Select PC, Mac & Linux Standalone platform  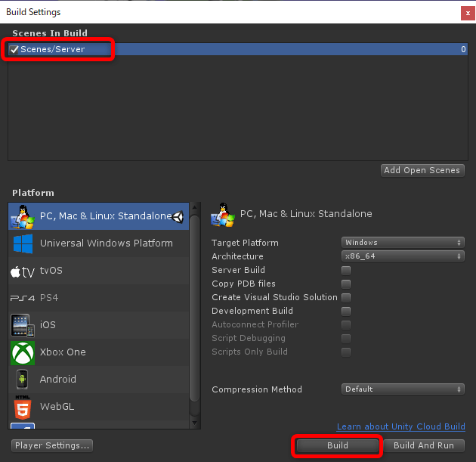coord(98,216)
